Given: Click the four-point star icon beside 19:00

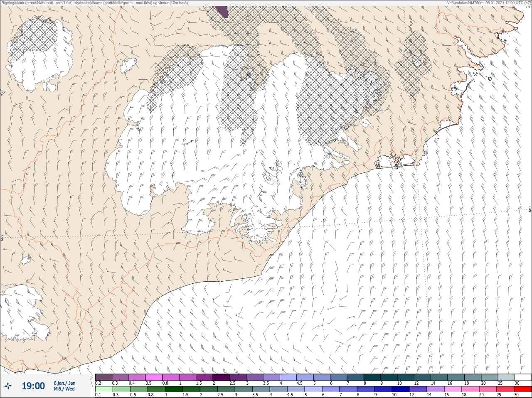Looking at the screenshot, I should pos(8,386).
